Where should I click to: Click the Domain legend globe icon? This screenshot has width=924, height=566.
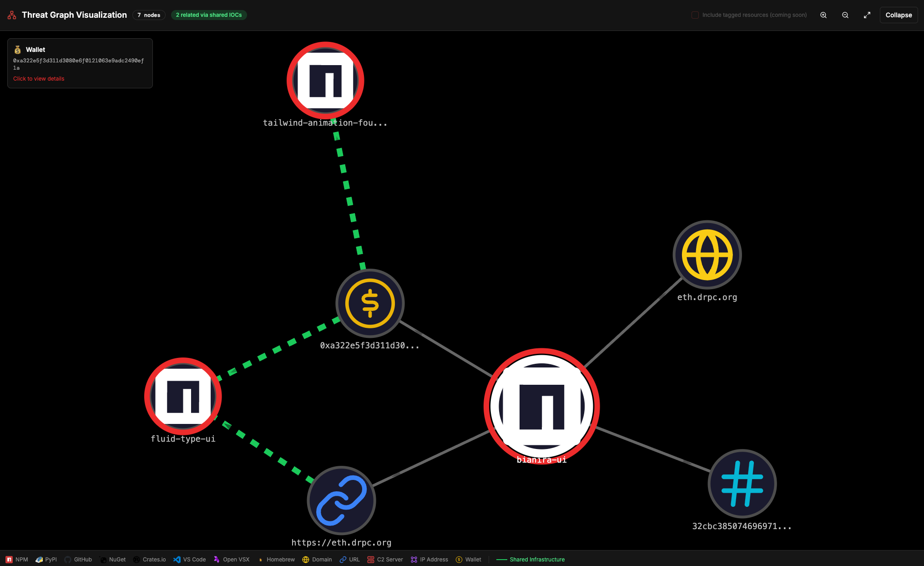[306, 560]
